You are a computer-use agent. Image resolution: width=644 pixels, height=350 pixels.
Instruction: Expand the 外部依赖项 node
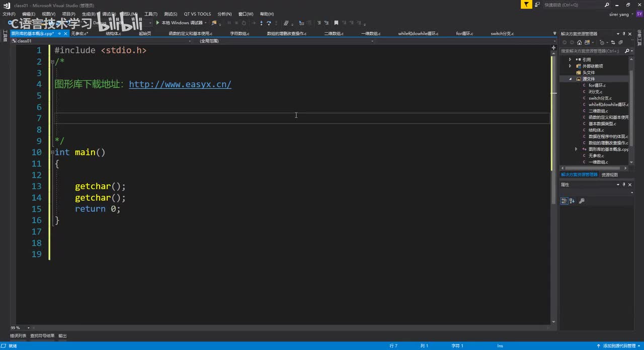(x=570, y=66)
